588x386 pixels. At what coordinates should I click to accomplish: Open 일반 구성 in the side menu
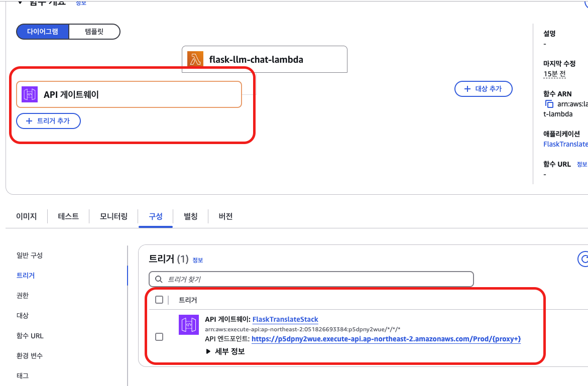(30, 255)
